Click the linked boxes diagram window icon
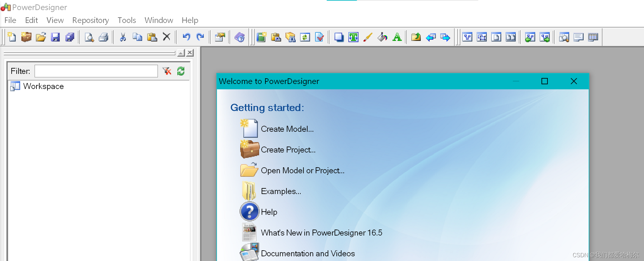Viewport: 644px width, 261px height. [482, 37]
